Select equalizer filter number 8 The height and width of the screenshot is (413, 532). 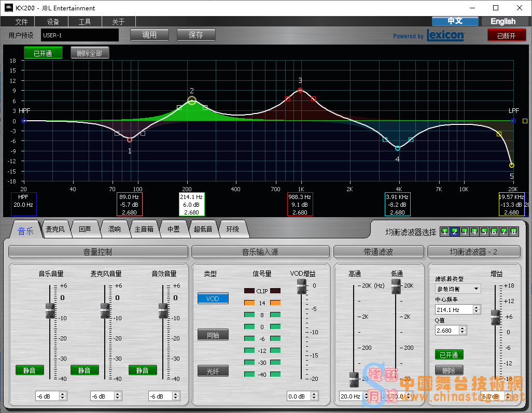click(x=514, y=232)
